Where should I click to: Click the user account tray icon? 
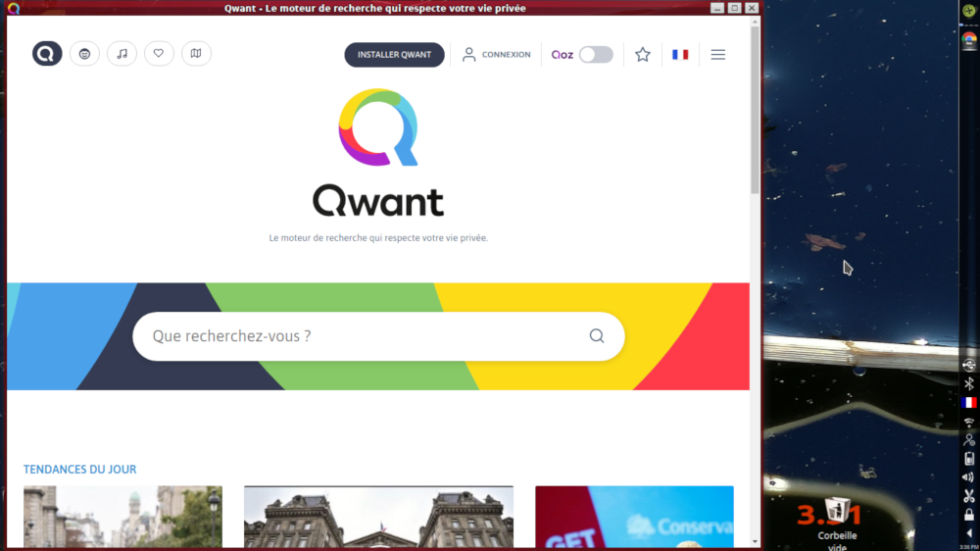tap(969, 440)
